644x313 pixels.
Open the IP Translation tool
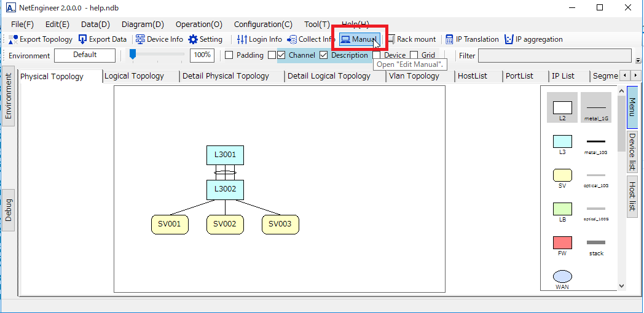click(449, 39)
